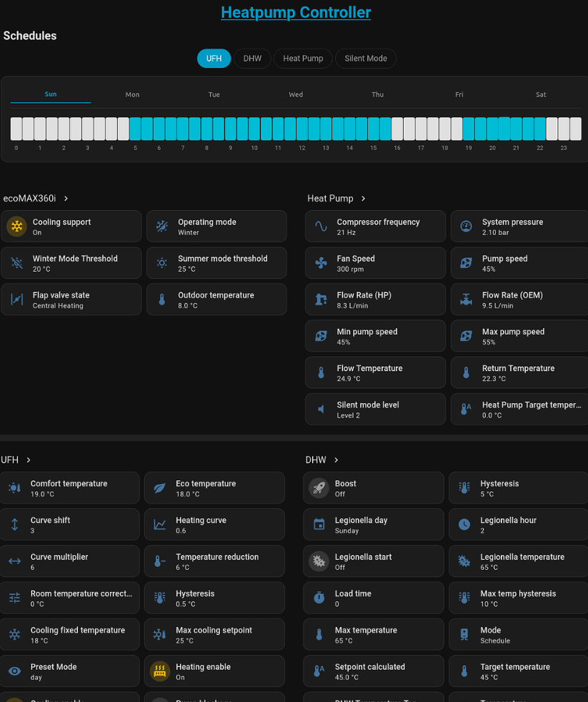The image size is (588, 702).
Task: Select the Wed day in schedule
Action: coord(296,94)
